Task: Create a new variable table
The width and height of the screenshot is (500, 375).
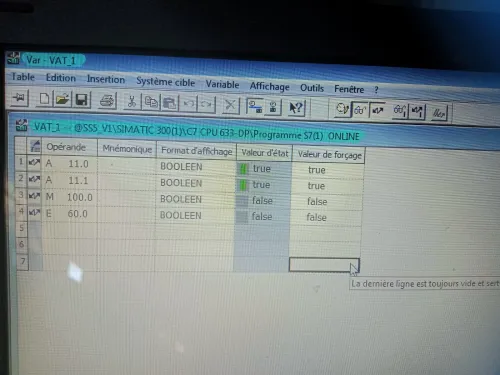Action: point(44,99)
